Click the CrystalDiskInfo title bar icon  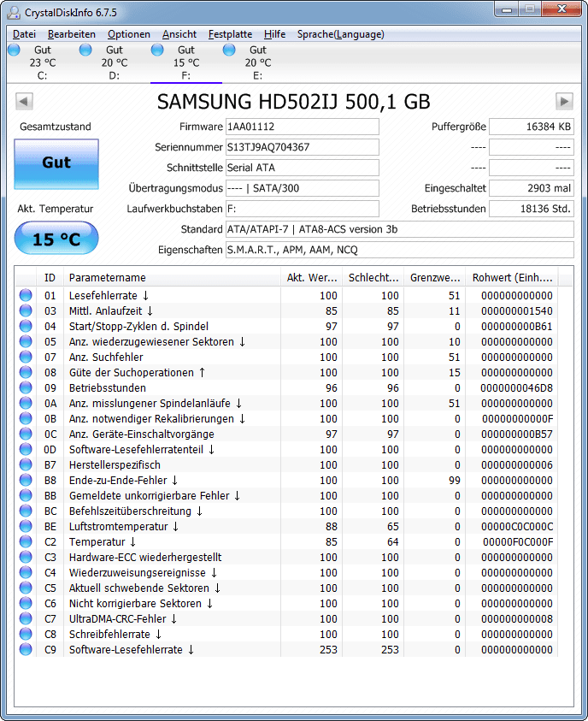click(x=14, y=12)
